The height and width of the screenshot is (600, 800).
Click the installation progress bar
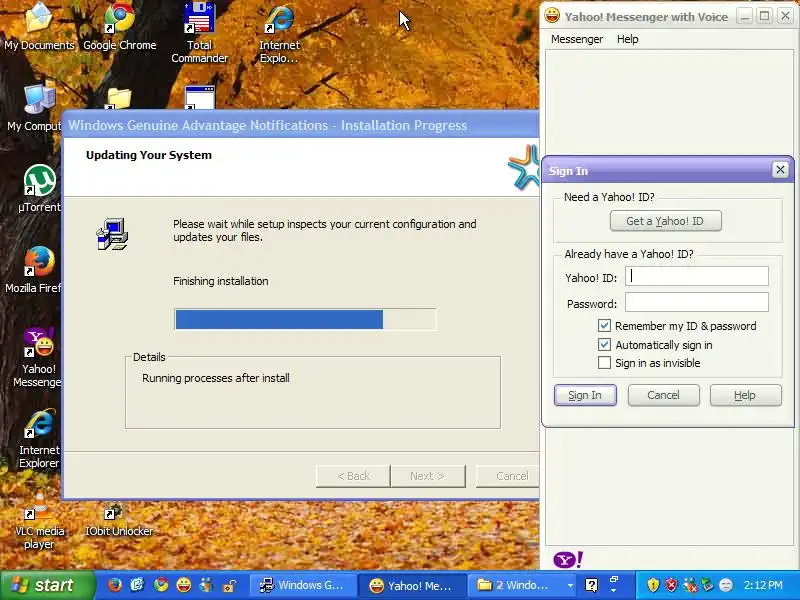click(305, 319)
